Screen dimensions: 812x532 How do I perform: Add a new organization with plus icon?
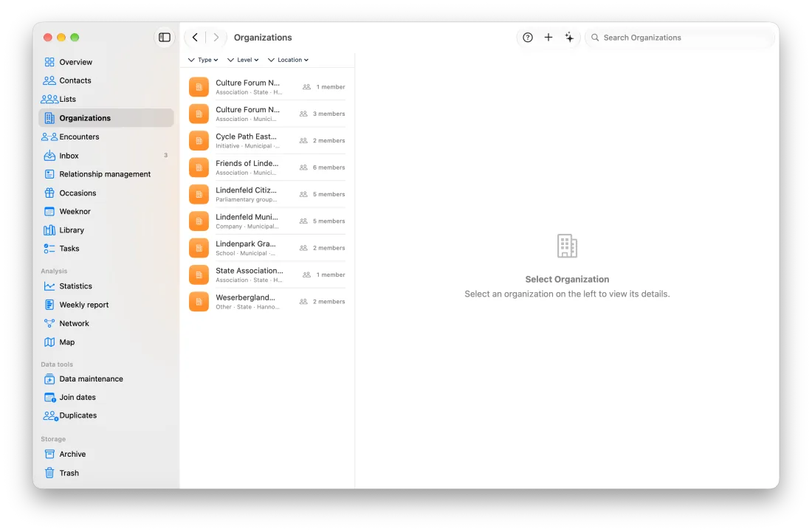548,37
